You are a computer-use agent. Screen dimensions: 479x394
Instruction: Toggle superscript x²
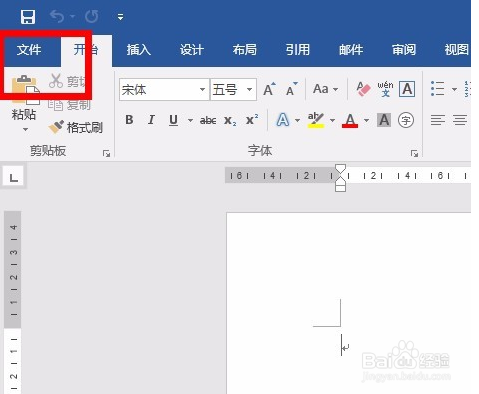[x=252, y=120]
